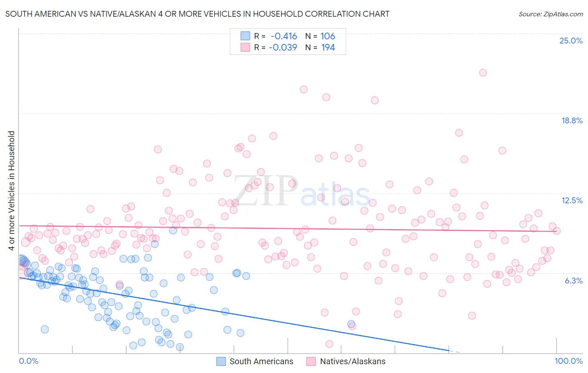588x373 pixels.
Task: Click the South Americans blue legend swatch
Action: [x=221, y=361]
